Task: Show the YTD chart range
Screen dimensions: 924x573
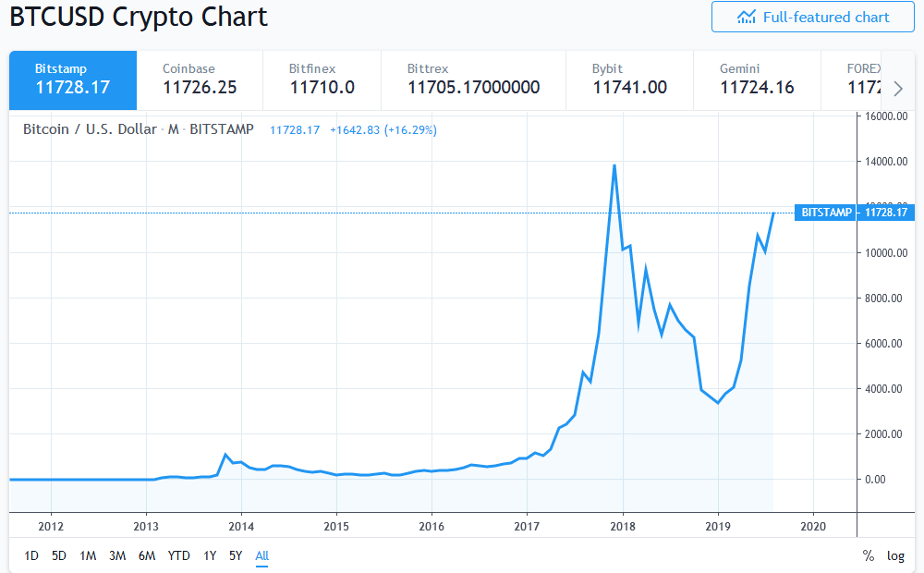Action: pyautogui.click(x=178, y=555)
